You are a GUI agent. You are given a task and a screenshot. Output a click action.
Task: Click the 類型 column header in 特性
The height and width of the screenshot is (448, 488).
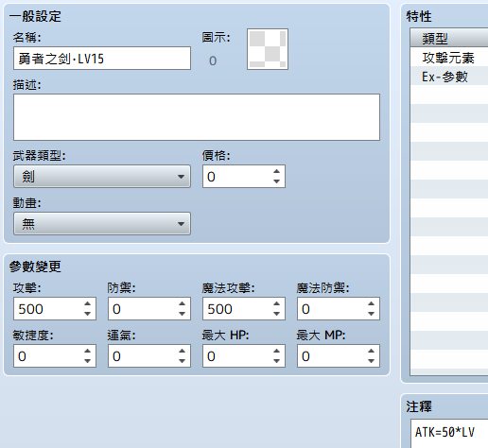point(449,38)
